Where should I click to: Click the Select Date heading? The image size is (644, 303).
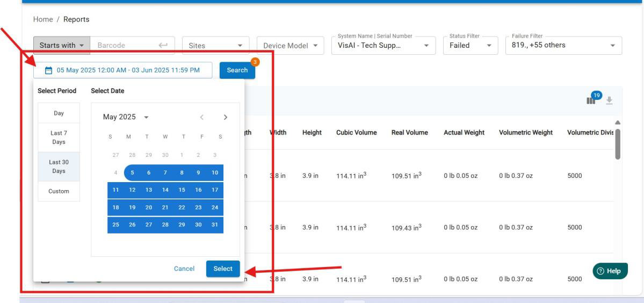[107, 91]
